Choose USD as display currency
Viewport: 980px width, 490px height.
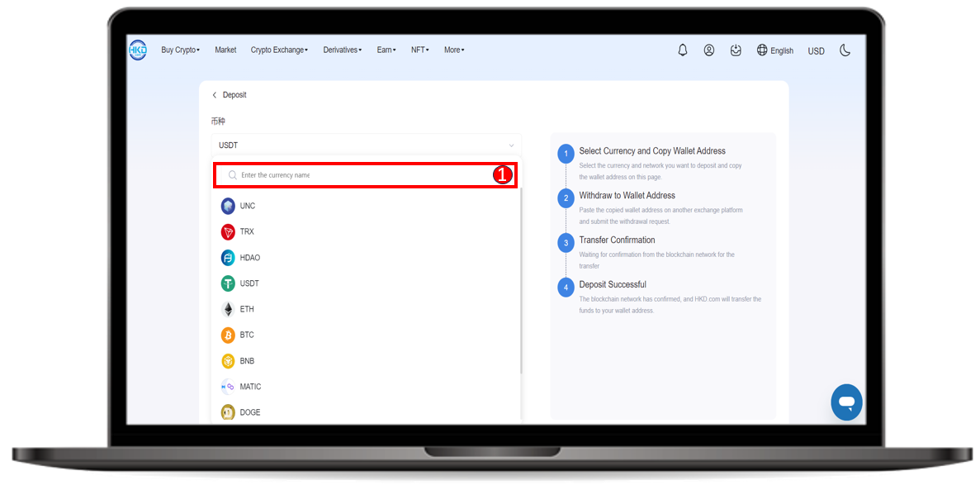[816, 51]
